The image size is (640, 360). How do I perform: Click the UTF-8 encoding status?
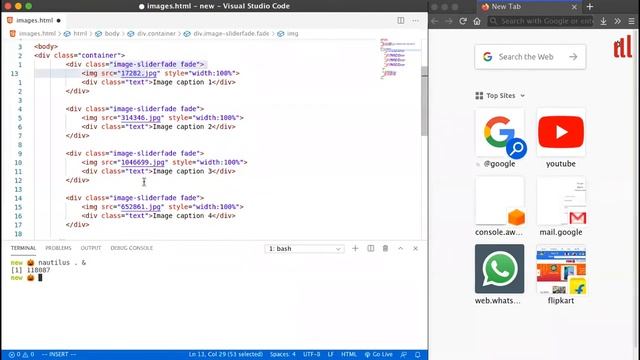pos(311,354)
